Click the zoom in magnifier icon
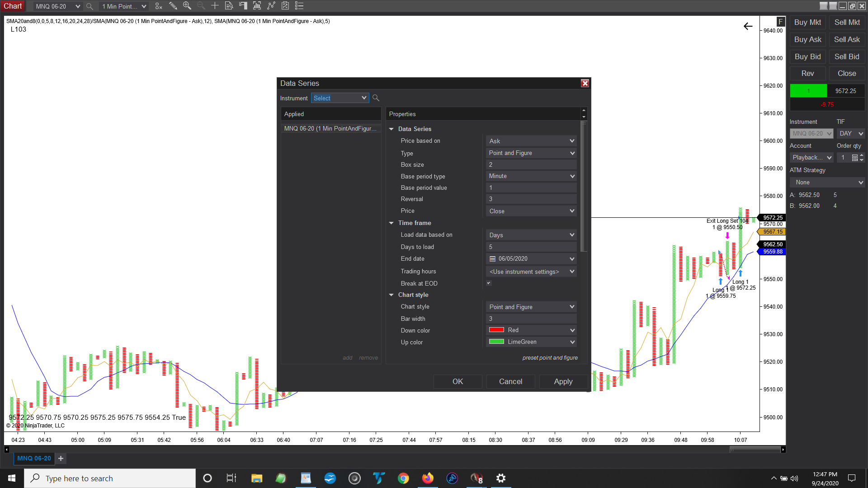 click(187, 6)
